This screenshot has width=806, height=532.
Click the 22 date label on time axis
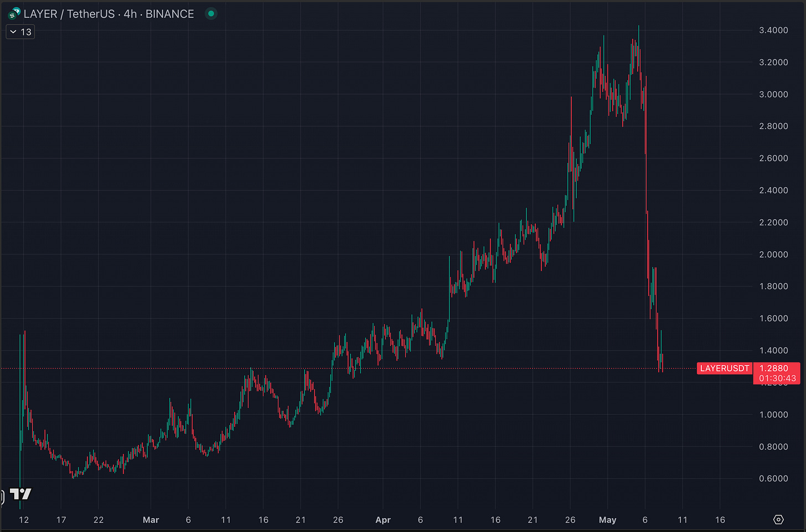coord(99,520)
